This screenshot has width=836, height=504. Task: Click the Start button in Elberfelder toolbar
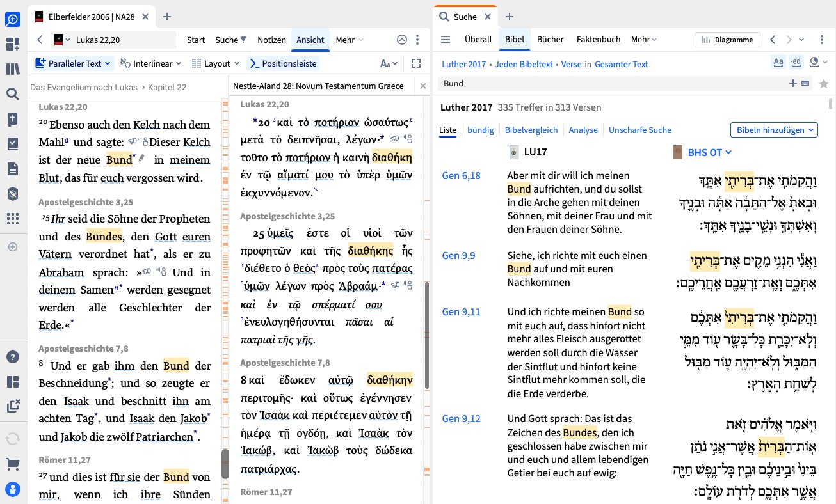coord(196,40)
